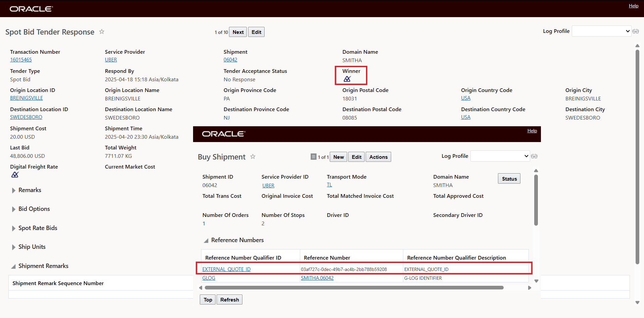The width and height of the screenshot is (644, 318).
Task: Click Shipment Remark Sequence Number column header
Action: (x=58, y=283)
